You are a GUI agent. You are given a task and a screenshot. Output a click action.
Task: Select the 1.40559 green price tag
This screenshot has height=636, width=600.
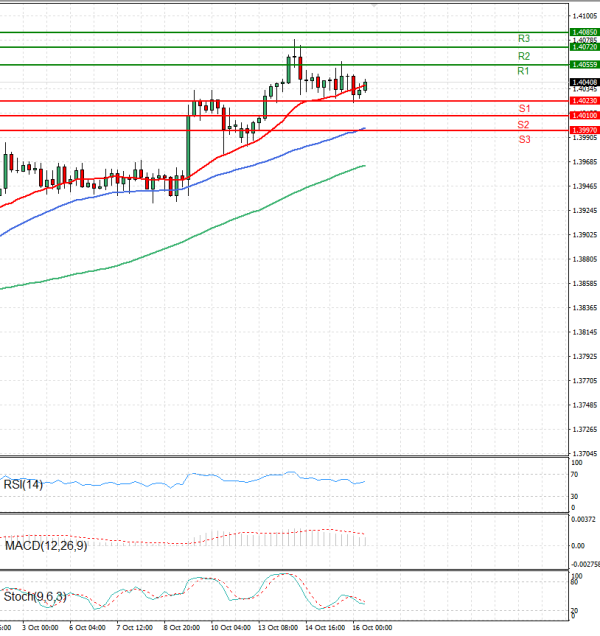click(x=583, y=65)
